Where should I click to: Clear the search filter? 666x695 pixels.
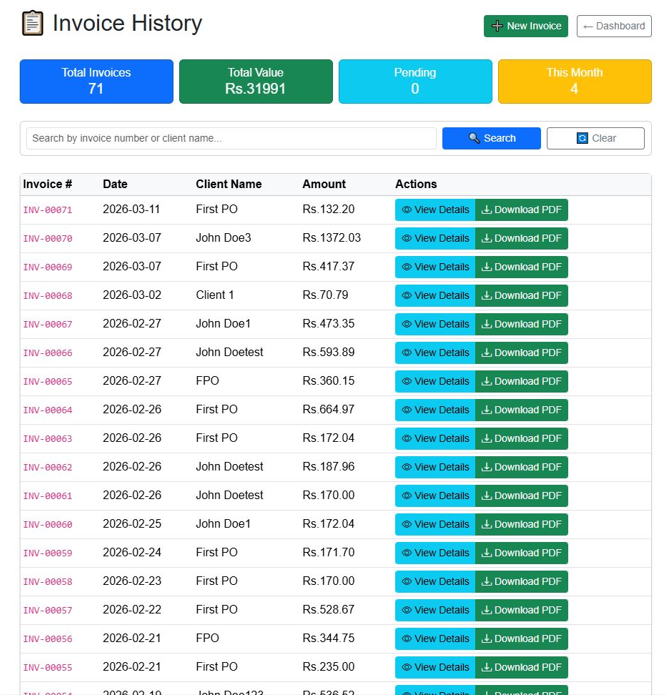click(x=596, y=138)
